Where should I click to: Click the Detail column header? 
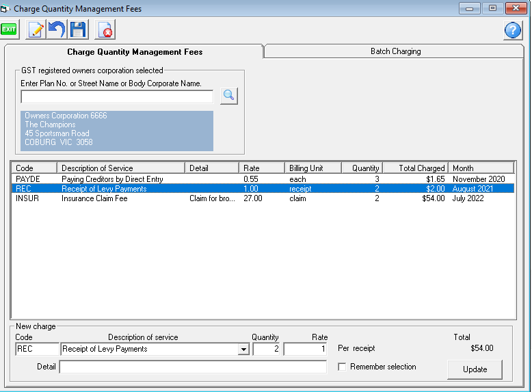(x=212, y=168)
